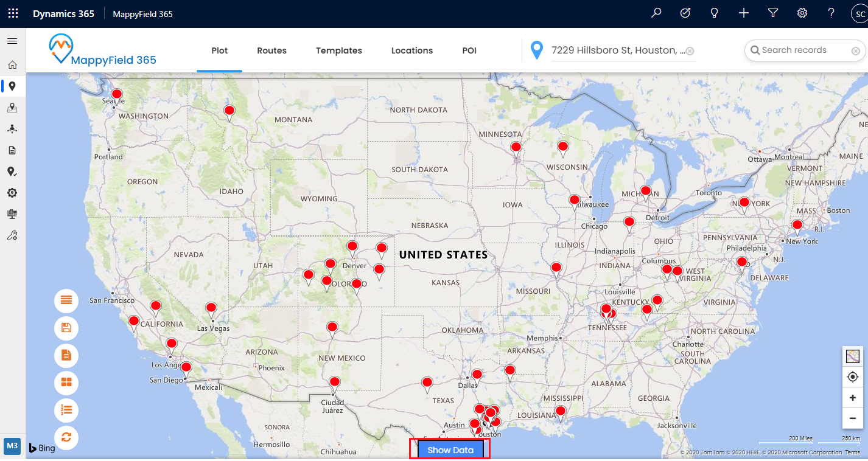Go to Home in the left sidebar
The height and width of the screenshot is (461, 868).
click(12, 65)
